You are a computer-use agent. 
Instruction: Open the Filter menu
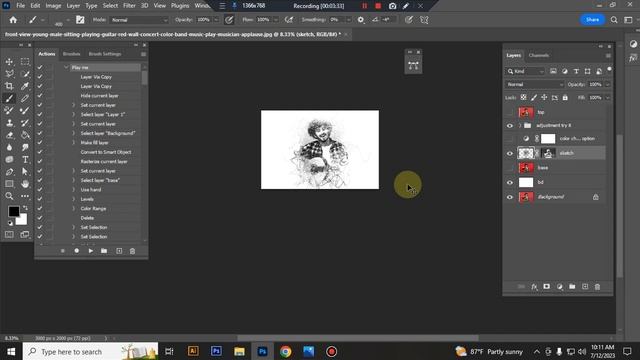click(129, 6)
